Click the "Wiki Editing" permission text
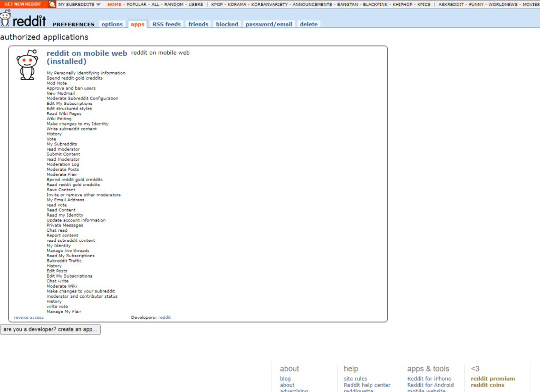The image size is (540, 392). pyautogui.click(x=59, y=119)
